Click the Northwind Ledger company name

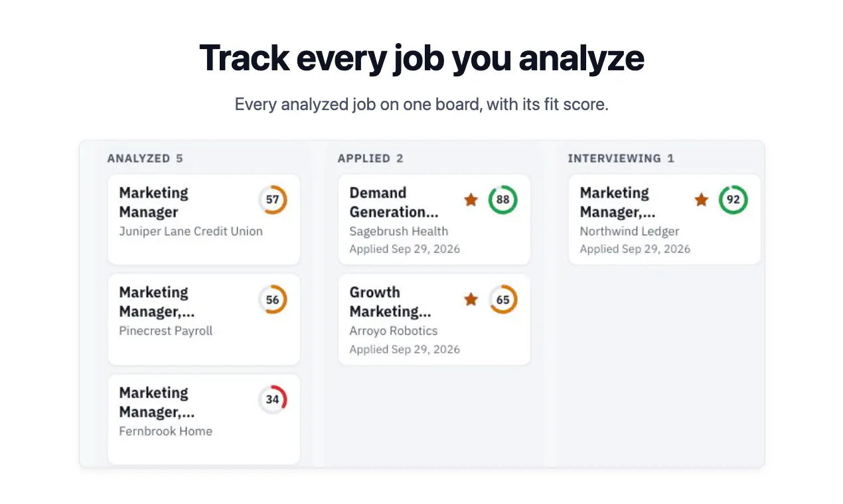pyautogui.click(x=629, y=231)
